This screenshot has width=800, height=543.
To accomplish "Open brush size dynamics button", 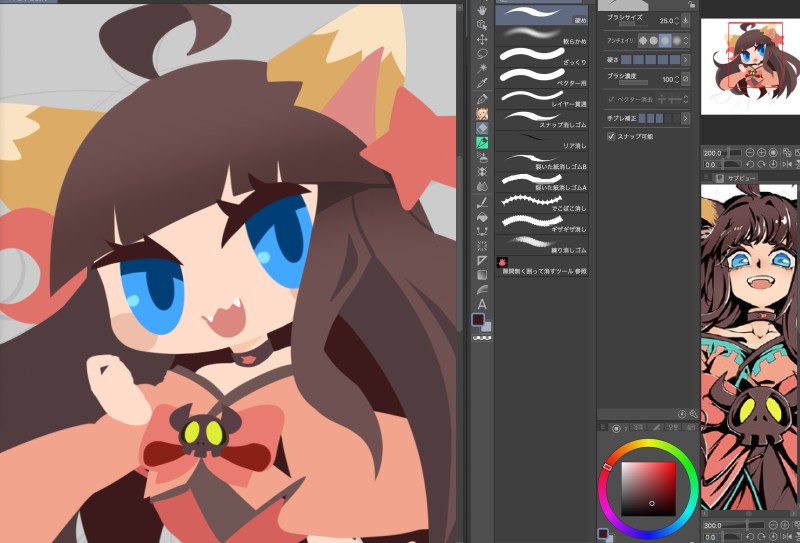I will click(685, 20).
